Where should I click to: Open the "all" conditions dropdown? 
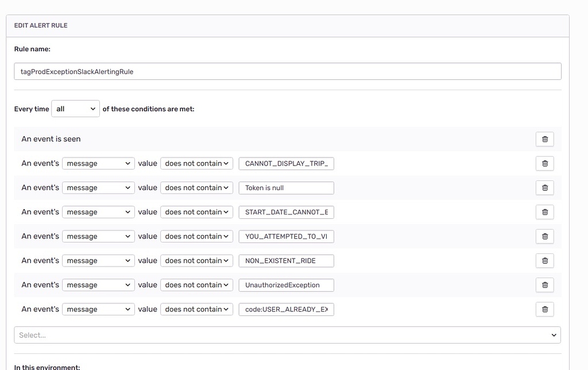pyautogui.click(x=75, y=109)
